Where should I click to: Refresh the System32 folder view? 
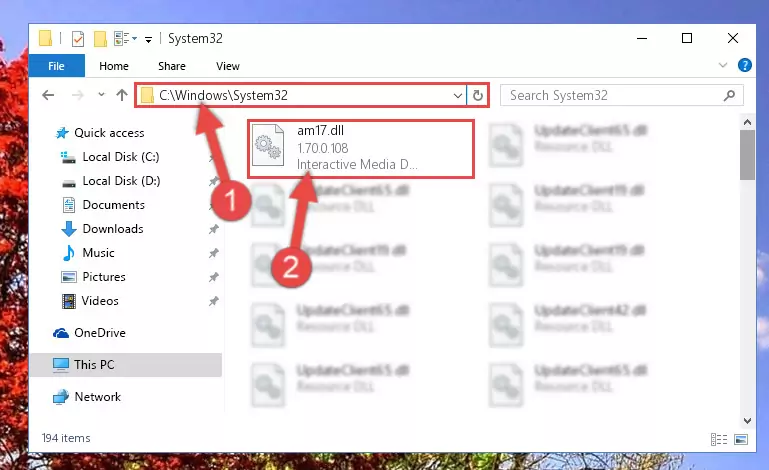tap(478, 96)
